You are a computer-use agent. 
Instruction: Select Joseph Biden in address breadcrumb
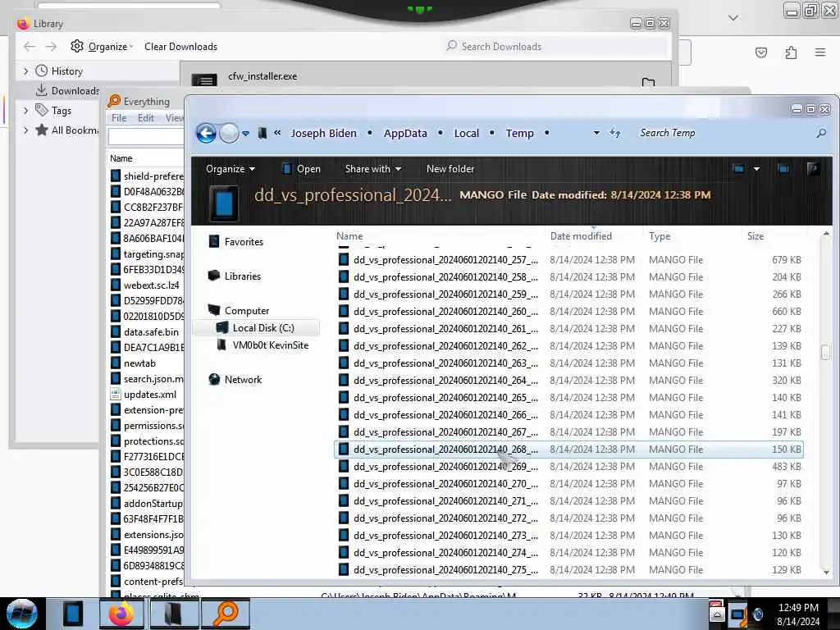(x=323, y=134)
